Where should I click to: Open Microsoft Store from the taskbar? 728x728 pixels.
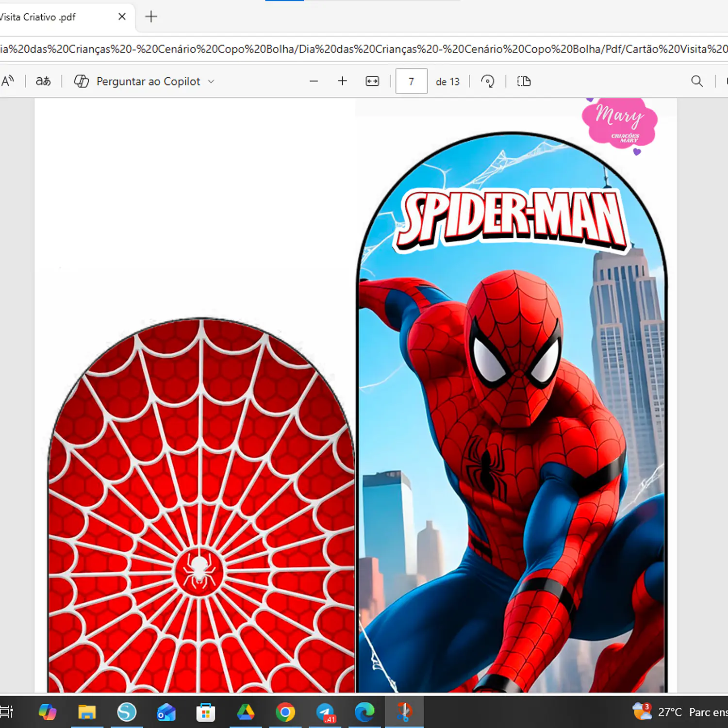point(206,712)
